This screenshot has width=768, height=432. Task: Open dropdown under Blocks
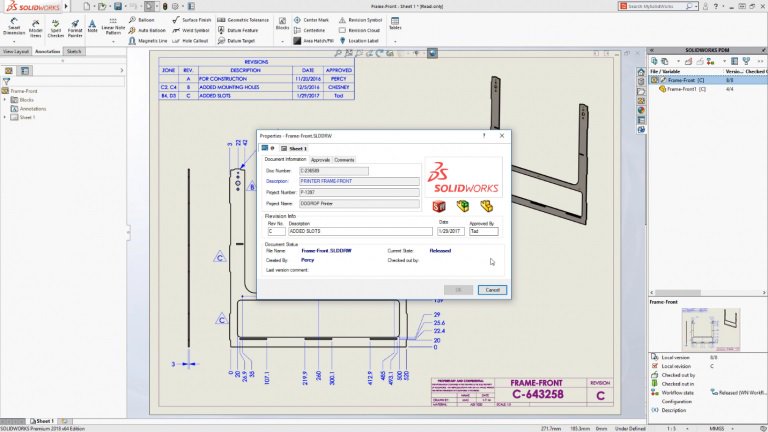282,42
